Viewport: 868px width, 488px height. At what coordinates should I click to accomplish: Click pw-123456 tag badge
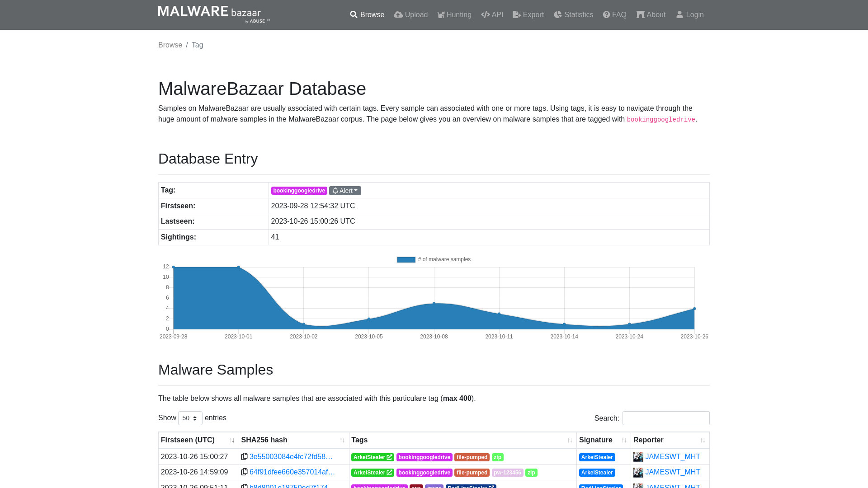coord(507,473)
